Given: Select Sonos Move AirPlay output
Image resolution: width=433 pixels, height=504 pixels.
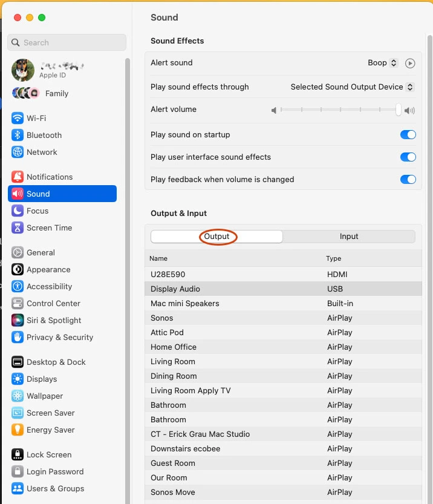Looking at the screenshot, I should 283,493.
